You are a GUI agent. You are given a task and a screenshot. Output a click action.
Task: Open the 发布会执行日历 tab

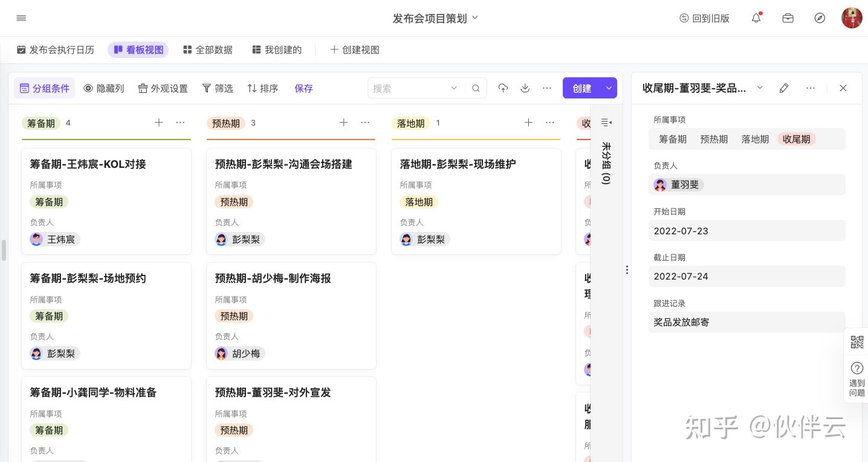(x=56, y=50)
